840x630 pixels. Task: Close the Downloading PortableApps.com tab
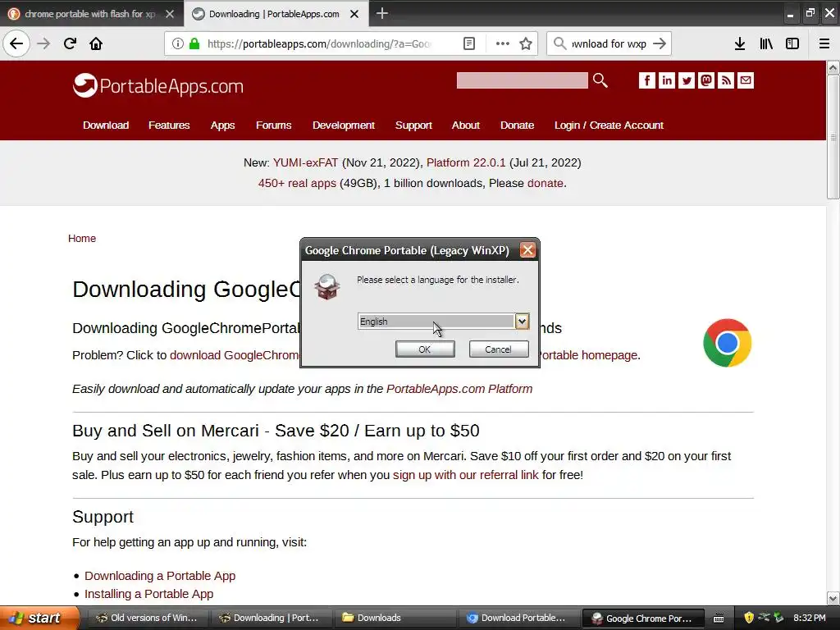354,14
